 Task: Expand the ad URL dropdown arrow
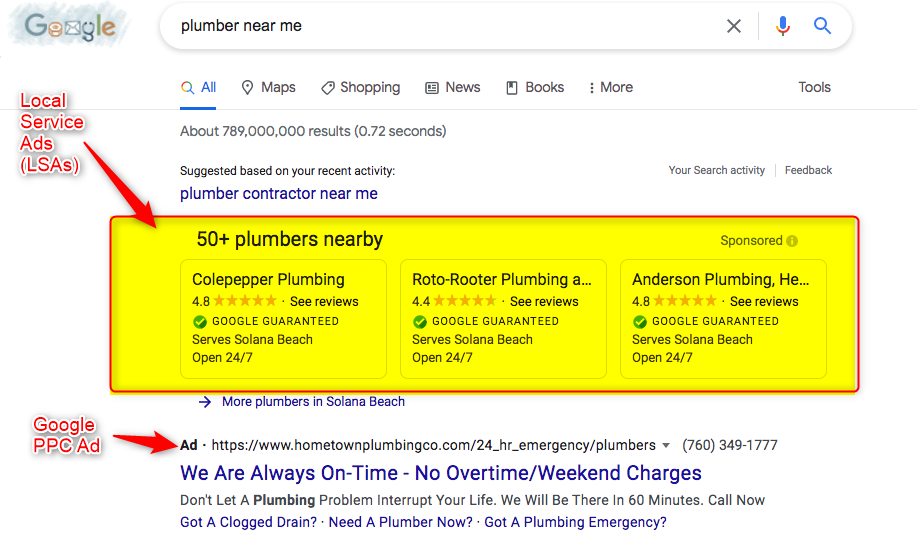(x=666, y=446)
